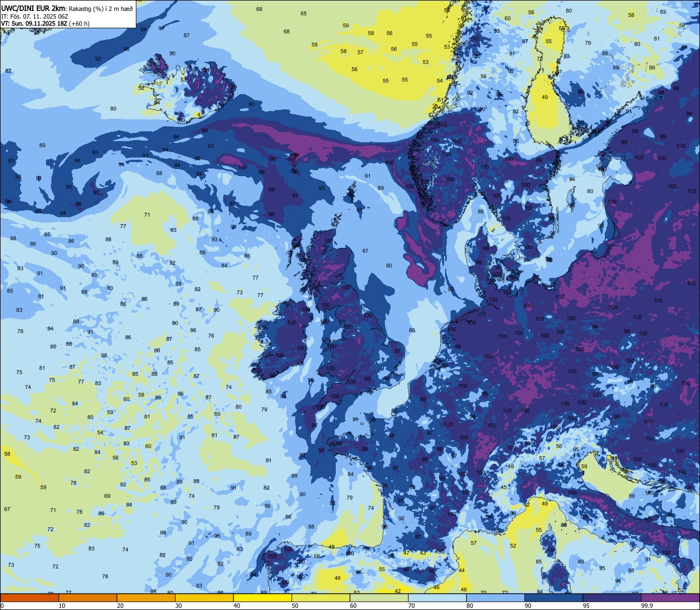The image size is (700, 610).
Task: Click the '60' label under the legend bar
Action: click(353, 606)
